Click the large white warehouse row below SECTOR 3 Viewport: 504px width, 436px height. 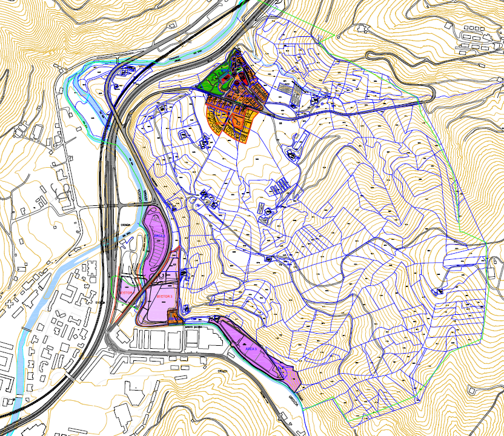(164, 339)
